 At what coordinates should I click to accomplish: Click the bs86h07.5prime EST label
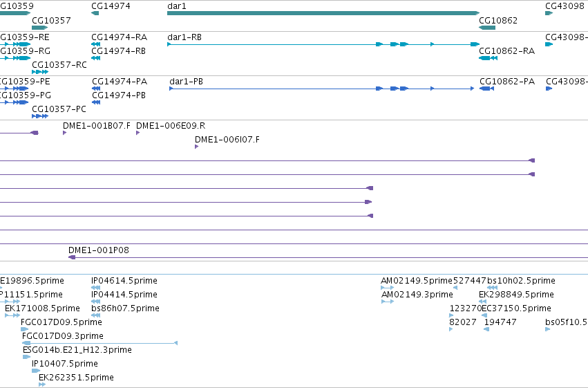pos(125,308)
